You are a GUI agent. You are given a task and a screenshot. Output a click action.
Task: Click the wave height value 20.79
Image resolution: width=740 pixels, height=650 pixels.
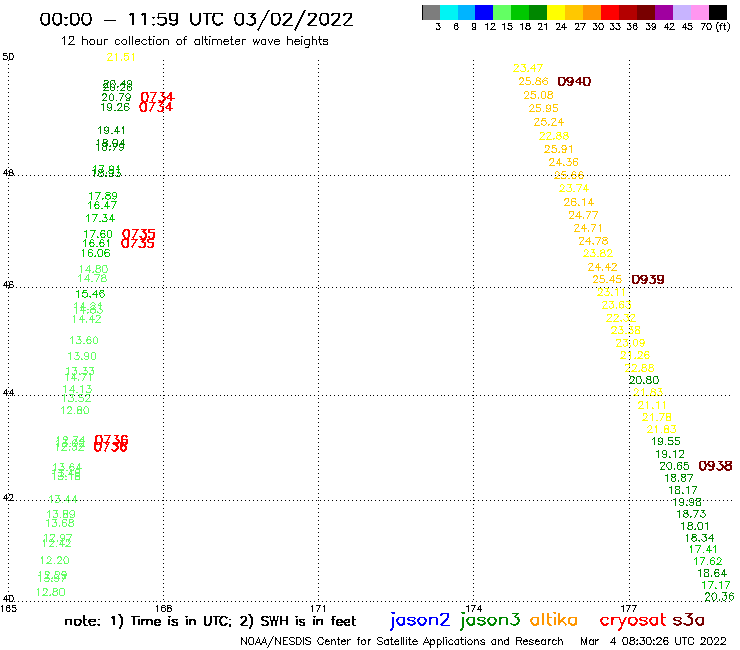[x=116, y=97]
